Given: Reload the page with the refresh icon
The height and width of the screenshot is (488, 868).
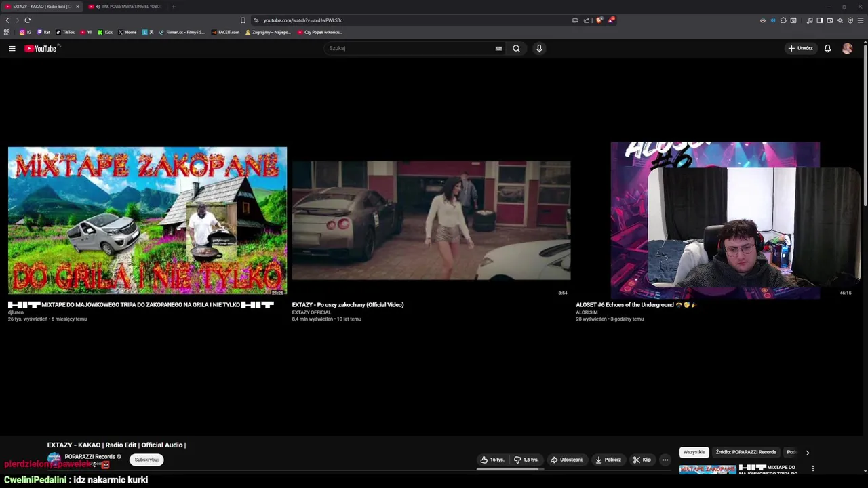Looking at the screenshot, I should (x=27, y=20).
